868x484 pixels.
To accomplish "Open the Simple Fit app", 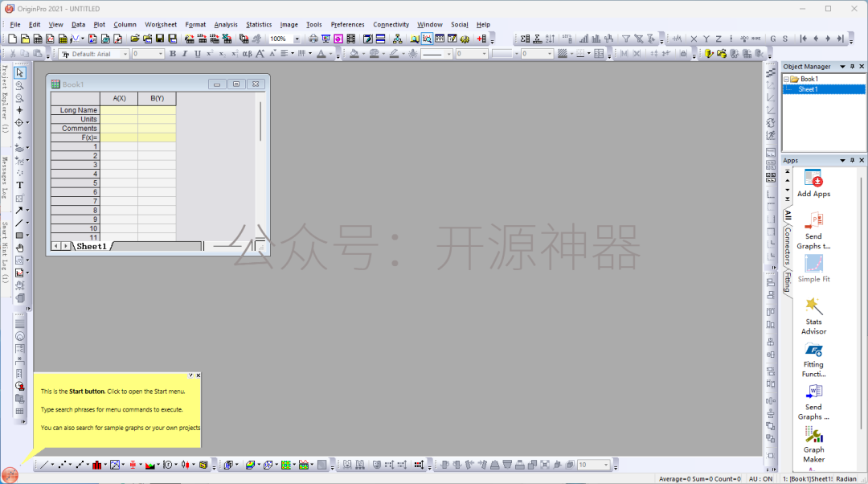I will (813, 269).
